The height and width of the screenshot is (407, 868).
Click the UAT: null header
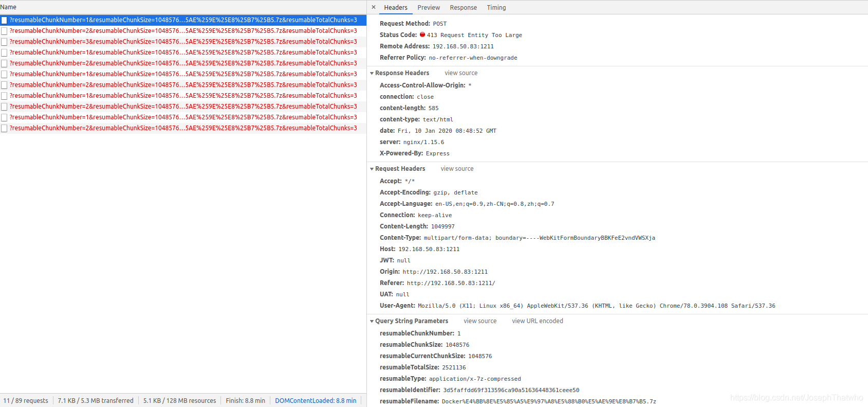395,294
